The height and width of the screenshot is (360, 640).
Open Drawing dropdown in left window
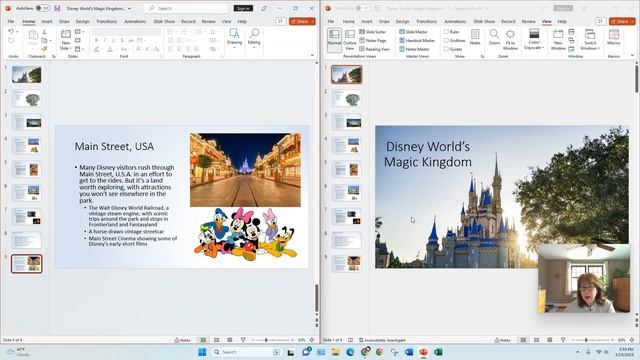(234, 38)
